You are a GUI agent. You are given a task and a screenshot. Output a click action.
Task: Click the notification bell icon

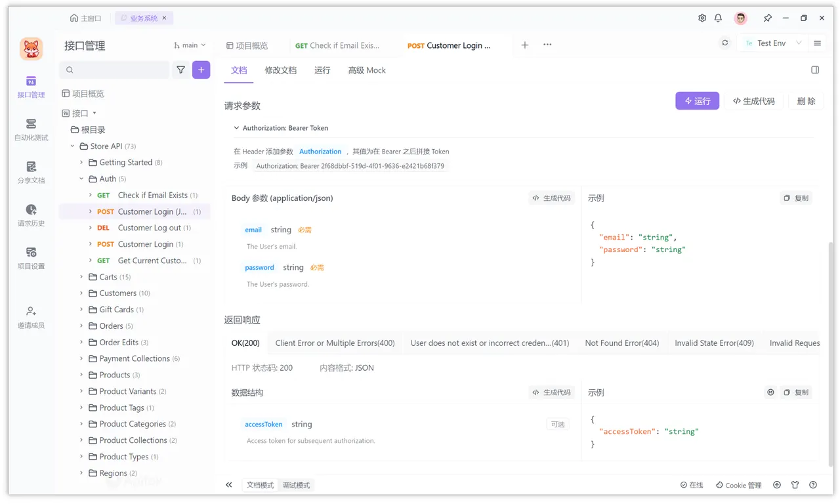(x=718, y=18)
